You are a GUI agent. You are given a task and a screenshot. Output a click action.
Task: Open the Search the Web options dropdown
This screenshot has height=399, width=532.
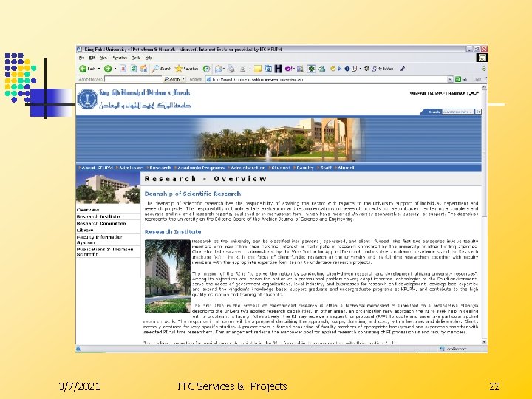(183, 79)
